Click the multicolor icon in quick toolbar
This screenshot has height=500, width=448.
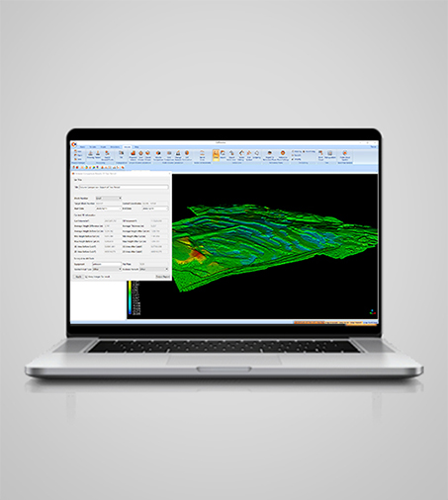[94, 167]
